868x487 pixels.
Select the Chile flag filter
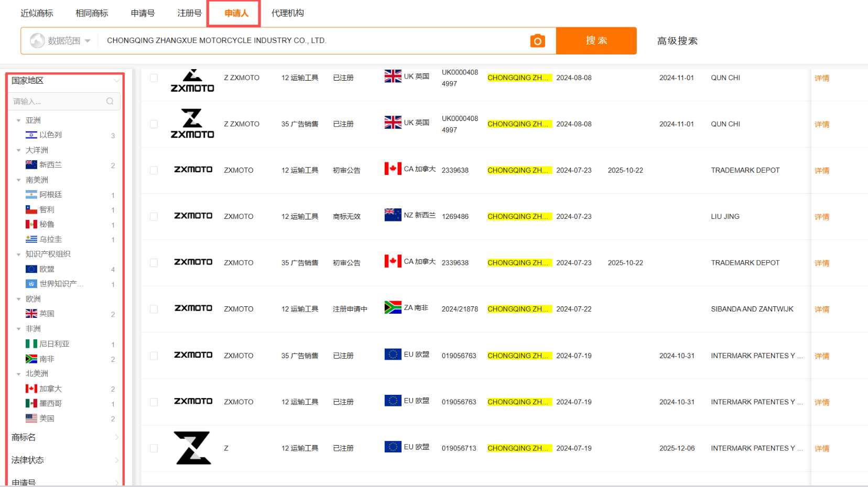tap(31, 210)
